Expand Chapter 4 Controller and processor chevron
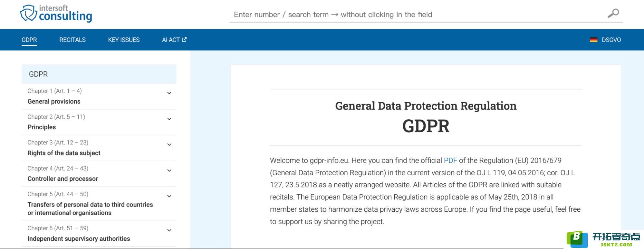Viewport: 644px width, 249px height. click(x=169, y=171)
